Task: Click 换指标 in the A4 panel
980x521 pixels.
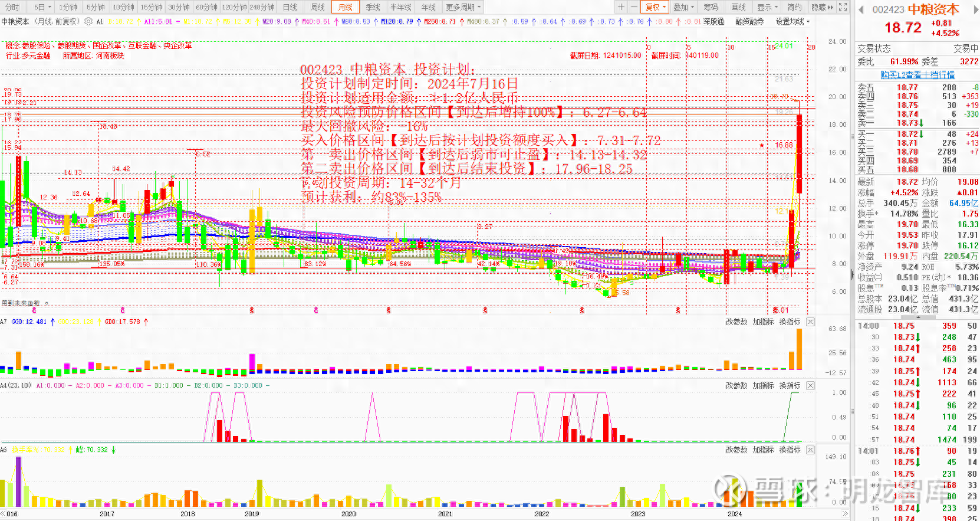Action: 790,385
